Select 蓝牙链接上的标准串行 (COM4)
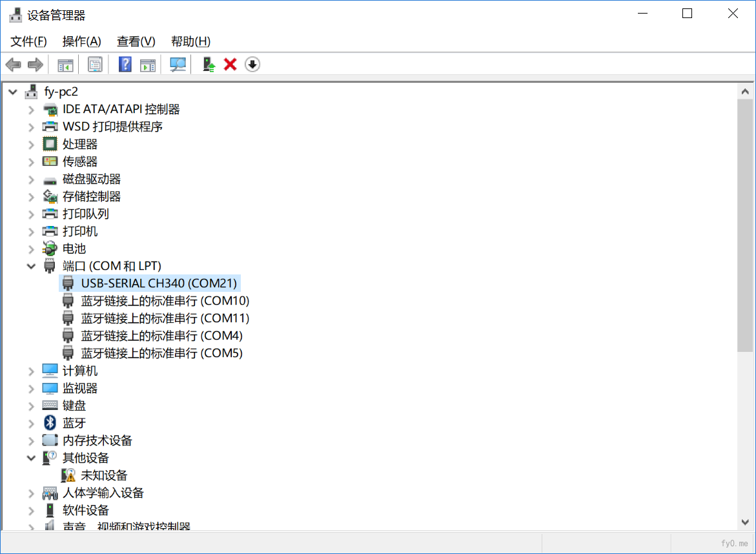The height and width of the screenshot is (554, 756). (161, 336)
